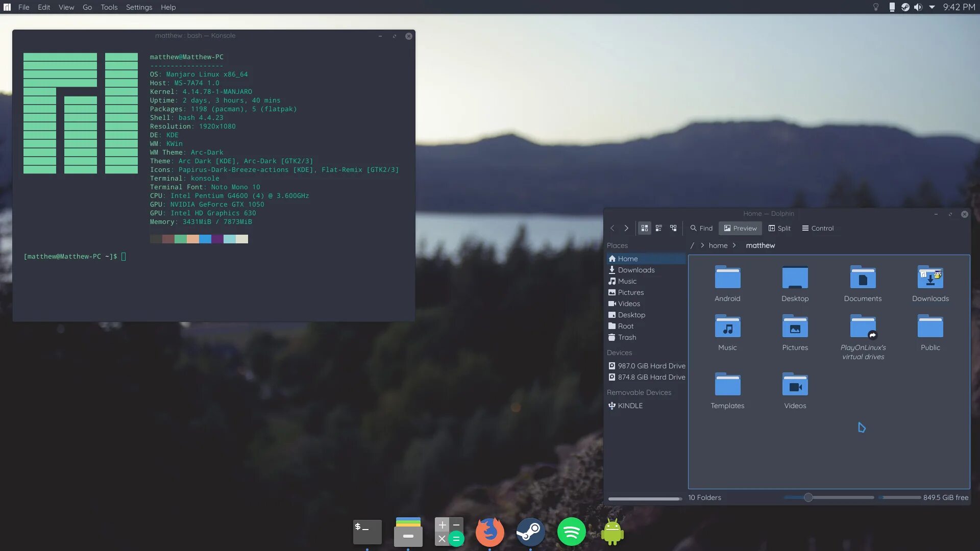Switch Dolphin to Details tree view
980x551 pixels.
click(673, 228)
